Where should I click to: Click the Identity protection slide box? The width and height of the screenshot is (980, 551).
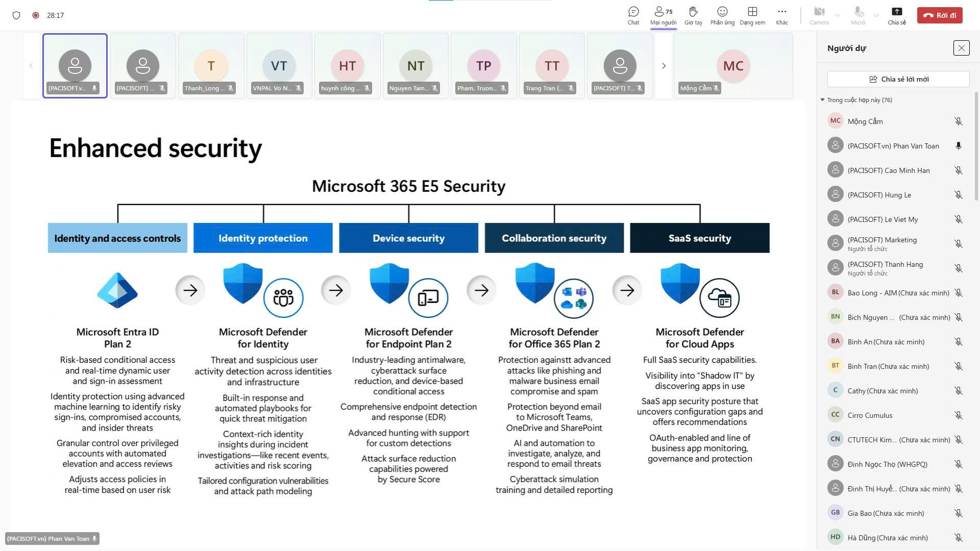pos(263,238)
